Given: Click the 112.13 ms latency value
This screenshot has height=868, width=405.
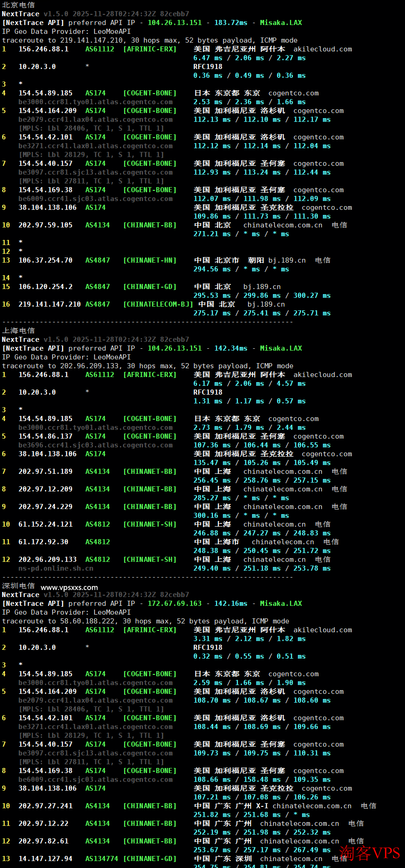Looking at the screenshot, I should pos(212,120).
